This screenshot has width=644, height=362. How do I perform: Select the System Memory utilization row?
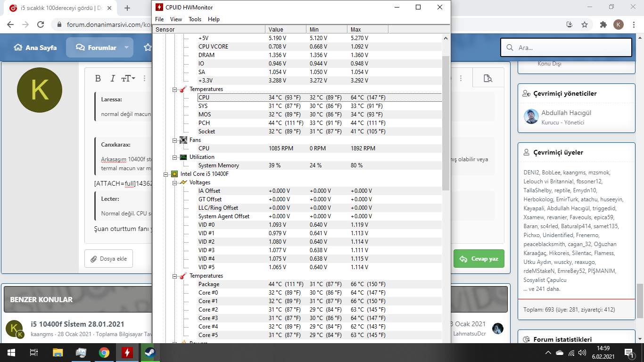(320, 165)
